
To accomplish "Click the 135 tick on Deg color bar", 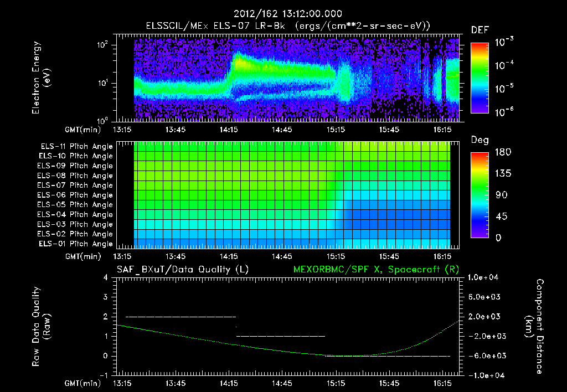I will (503, 174).
